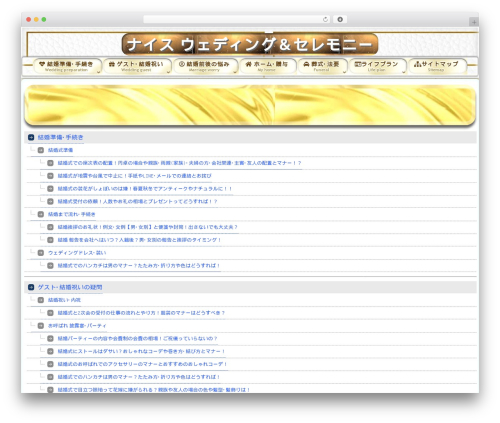Click the gray arrow icon beside 結婚式準備

tap(41, 150)
